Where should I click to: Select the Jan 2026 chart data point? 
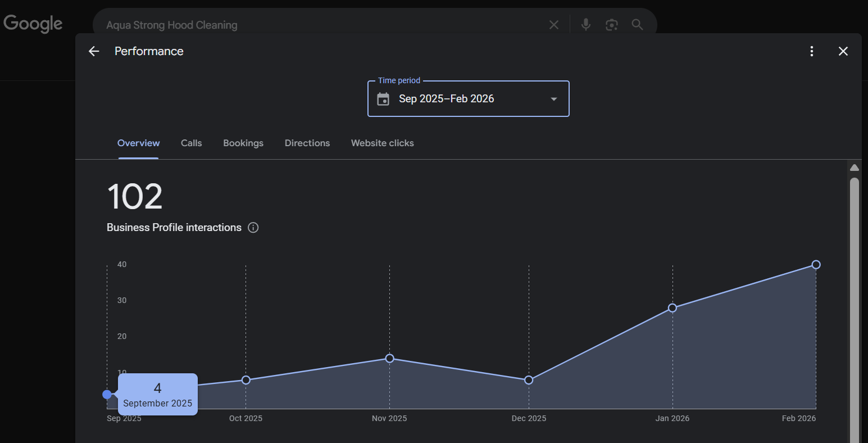[x=672, y=308]
